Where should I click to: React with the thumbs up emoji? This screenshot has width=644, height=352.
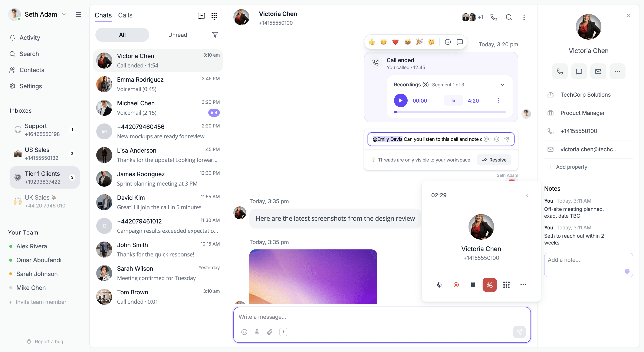tap(371, 42)
